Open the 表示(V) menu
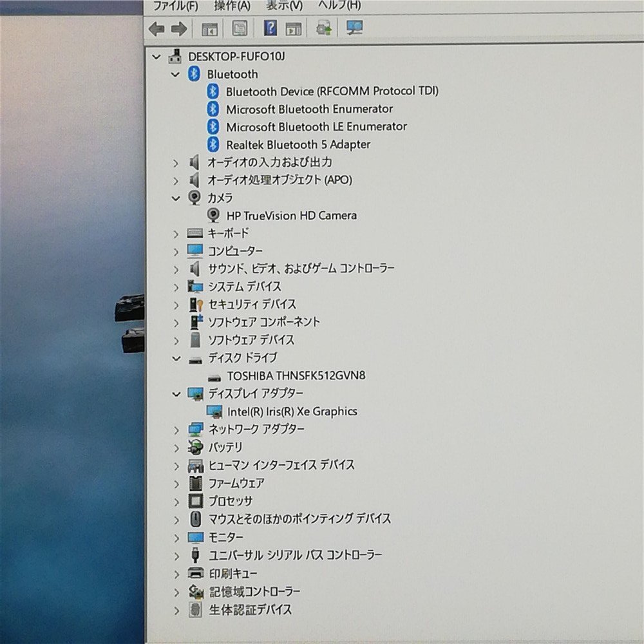The image size is (644, 644). [x=284, y=5]
